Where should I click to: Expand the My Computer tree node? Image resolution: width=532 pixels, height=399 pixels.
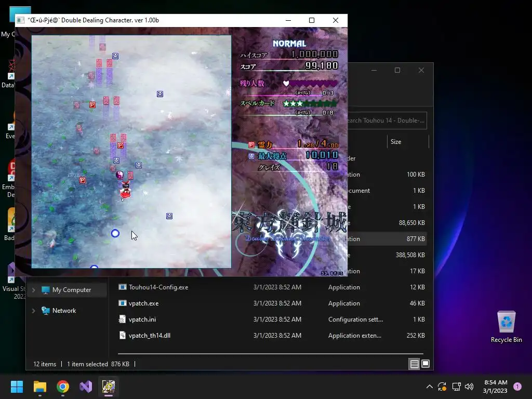(x=34, y=290)
